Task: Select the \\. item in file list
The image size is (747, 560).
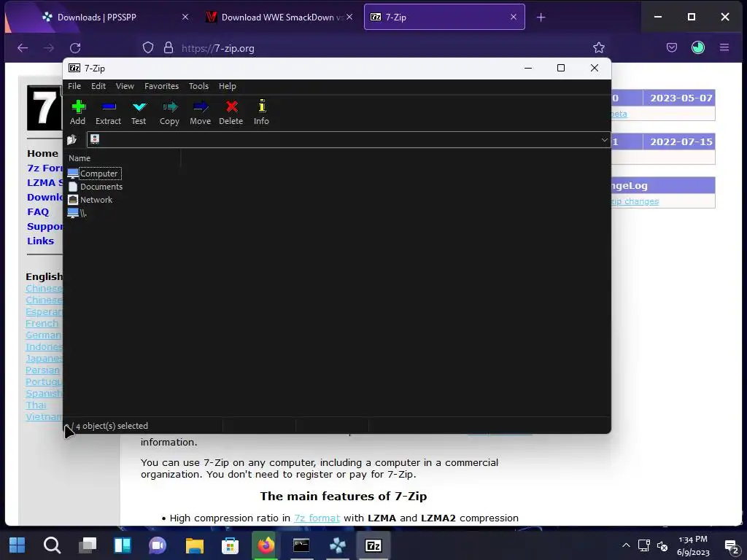Action: (77, 214)
